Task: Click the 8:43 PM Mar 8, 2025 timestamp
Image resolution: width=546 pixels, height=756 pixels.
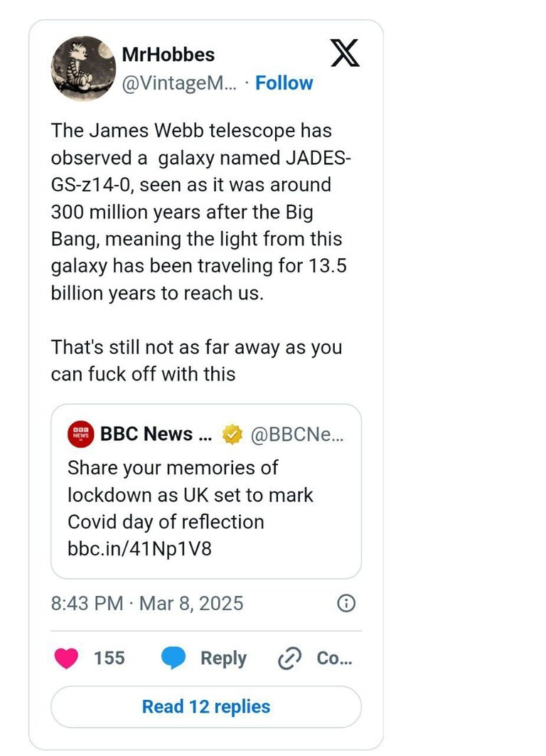Action: pyautogui.click(x=147, y=604)
